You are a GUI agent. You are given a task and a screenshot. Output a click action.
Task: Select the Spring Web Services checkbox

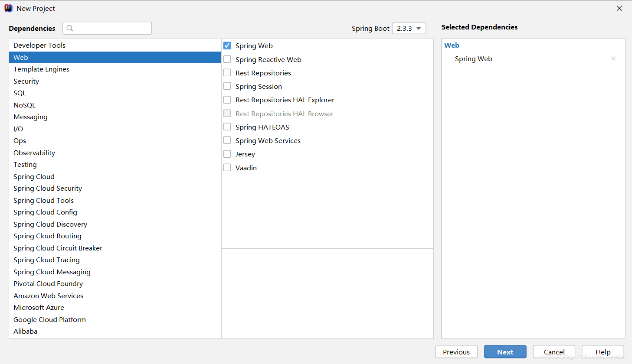(x=227, y=140)
